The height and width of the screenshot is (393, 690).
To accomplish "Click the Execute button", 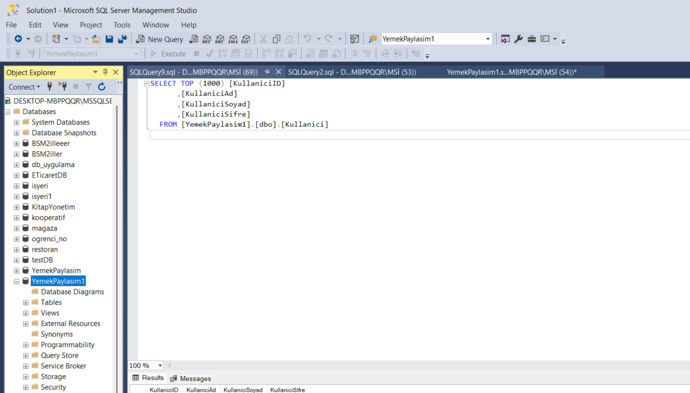I will 168,54.
